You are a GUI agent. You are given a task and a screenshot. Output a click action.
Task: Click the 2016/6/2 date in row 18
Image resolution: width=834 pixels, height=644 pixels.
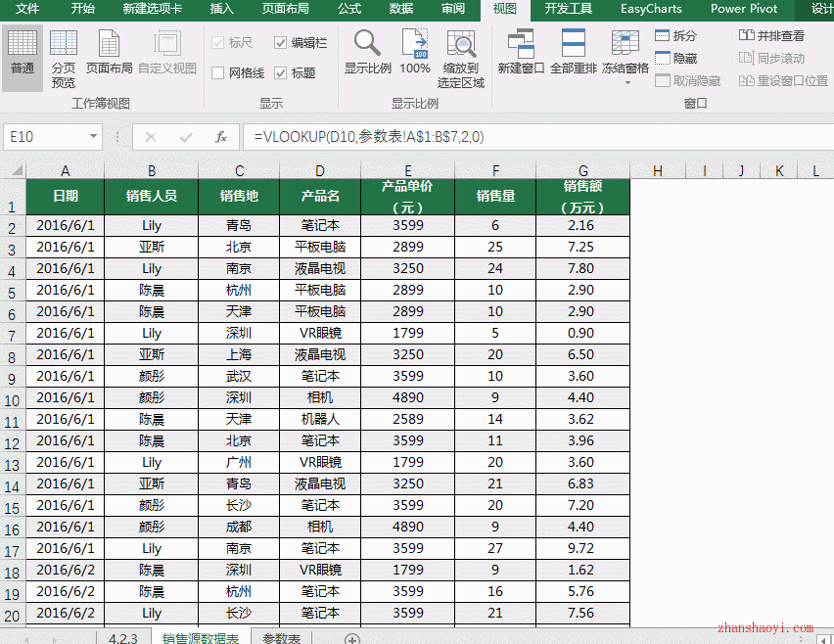pyautogui.click(x=65, y=570)
